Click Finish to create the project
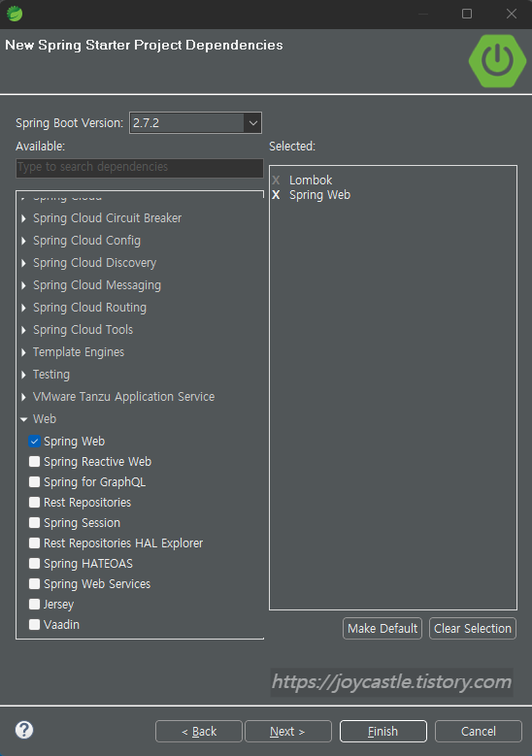The height and width of the screenshot is (756, 532). (382, 732)
